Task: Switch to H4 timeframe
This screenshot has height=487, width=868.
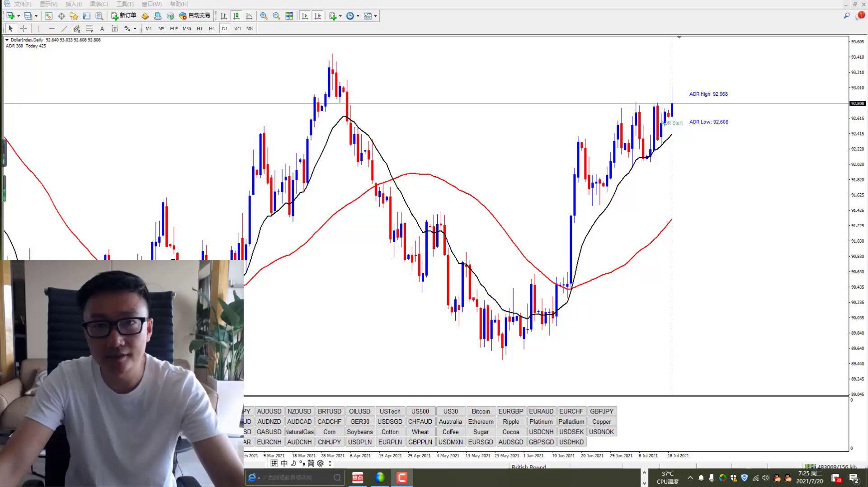Action: point(212,28)
